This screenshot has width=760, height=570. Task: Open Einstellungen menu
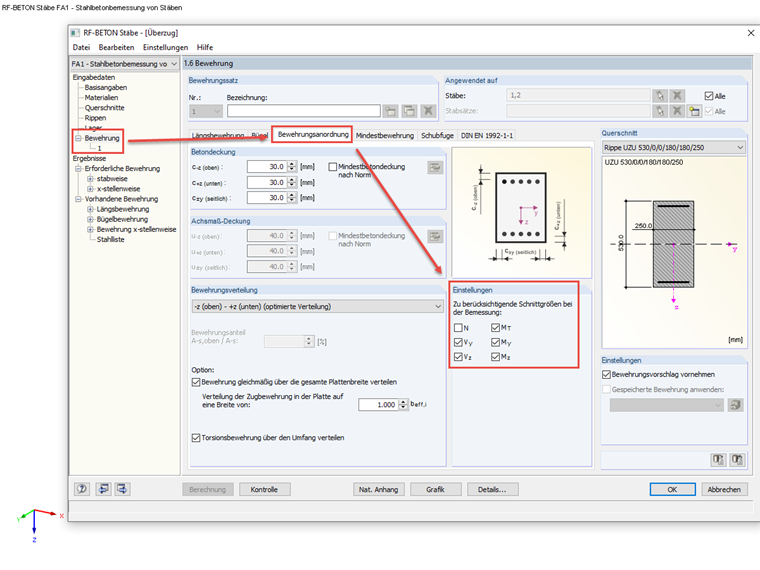click(165, 48)
